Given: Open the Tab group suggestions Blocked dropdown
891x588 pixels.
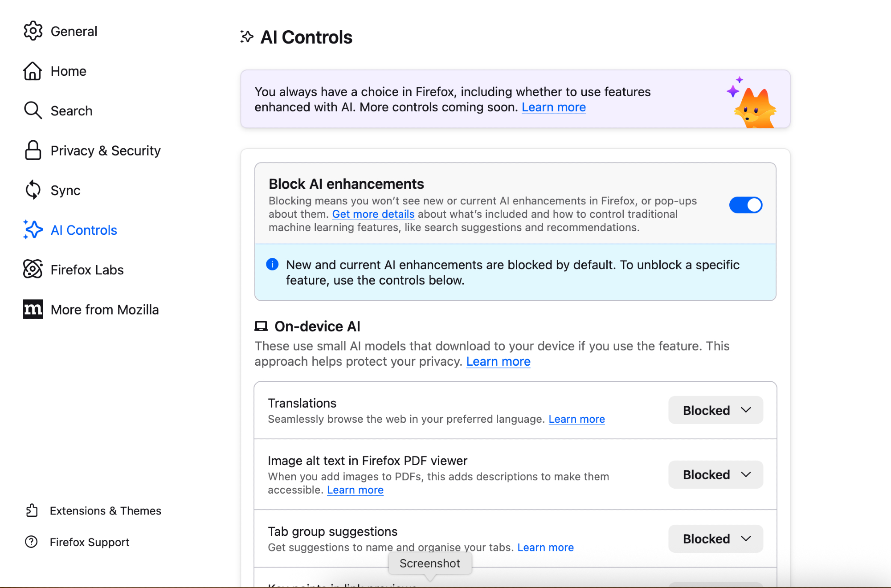Looking at the screenshot, I should point(715,539).
